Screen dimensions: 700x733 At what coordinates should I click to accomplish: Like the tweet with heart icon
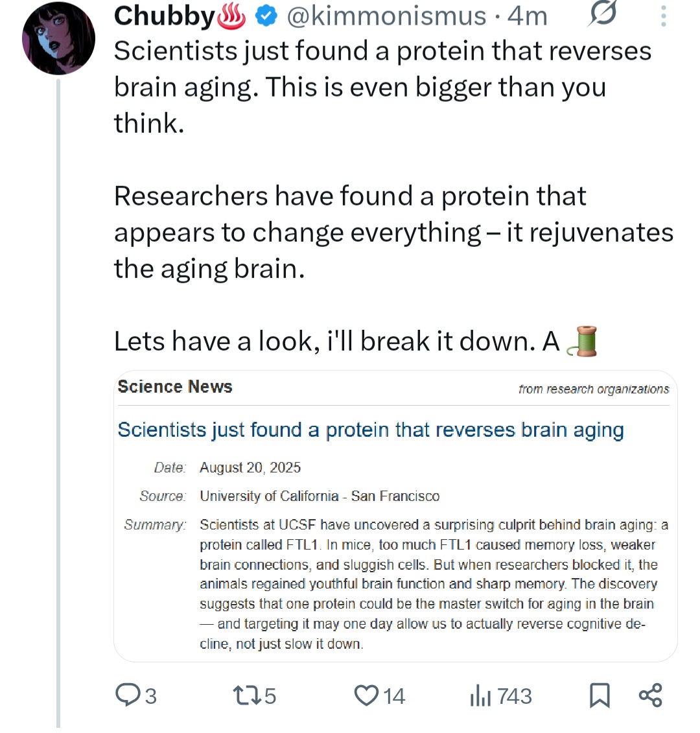point(366,695)
